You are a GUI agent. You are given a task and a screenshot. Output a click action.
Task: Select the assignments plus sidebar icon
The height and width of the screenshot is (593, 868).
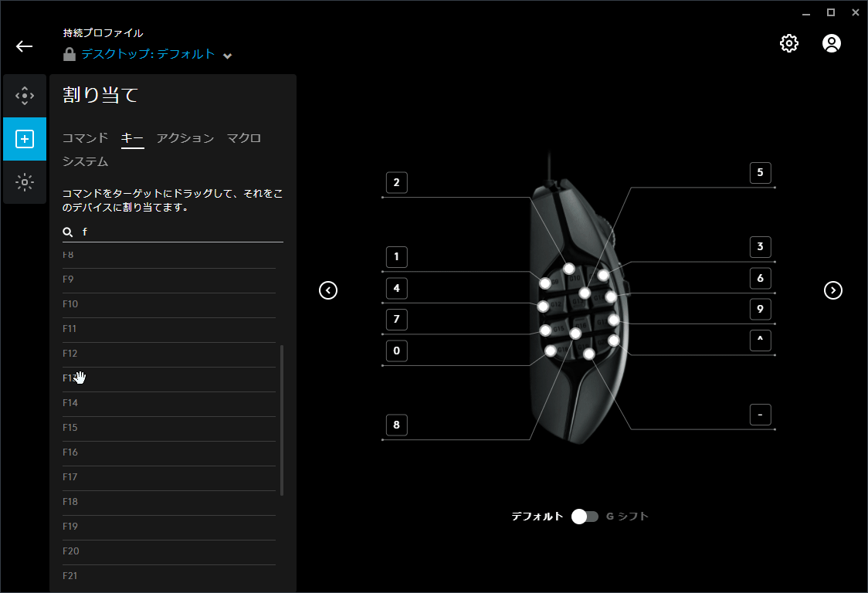coord(25,139)
